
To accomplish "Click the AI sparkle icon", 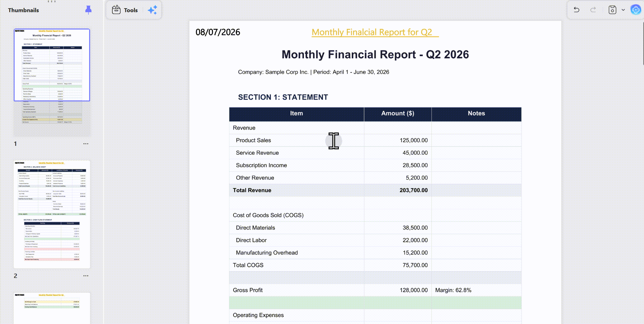I will pos(153,10).
